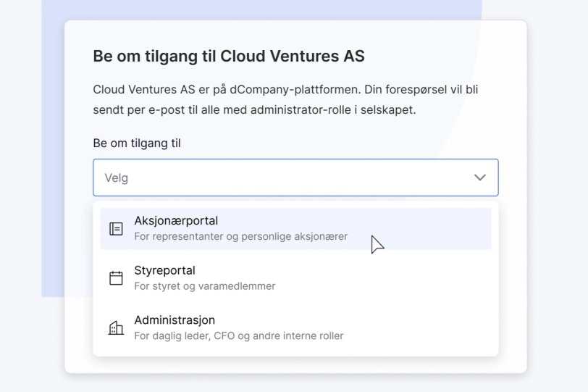Choose Styreportal from the list
This screenshot has height=392, width=588.
[295, 278]
